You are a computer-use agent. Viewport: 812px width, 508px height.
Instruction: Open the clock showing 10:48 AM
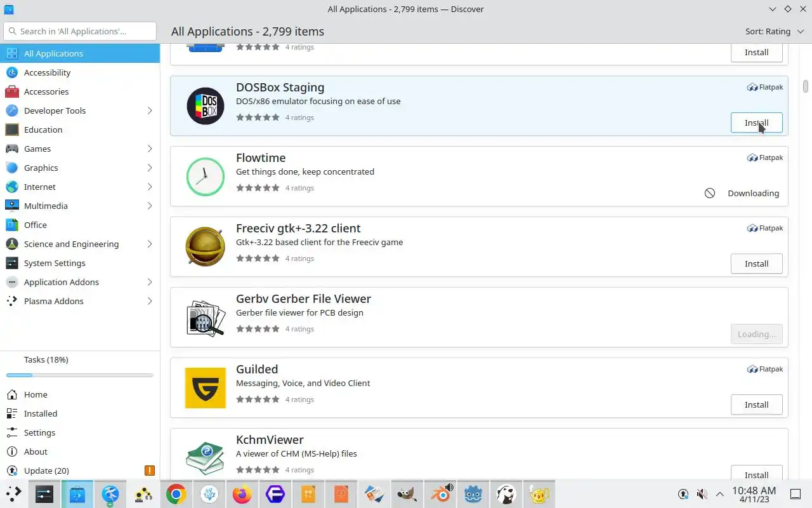[x=754, y=494]
